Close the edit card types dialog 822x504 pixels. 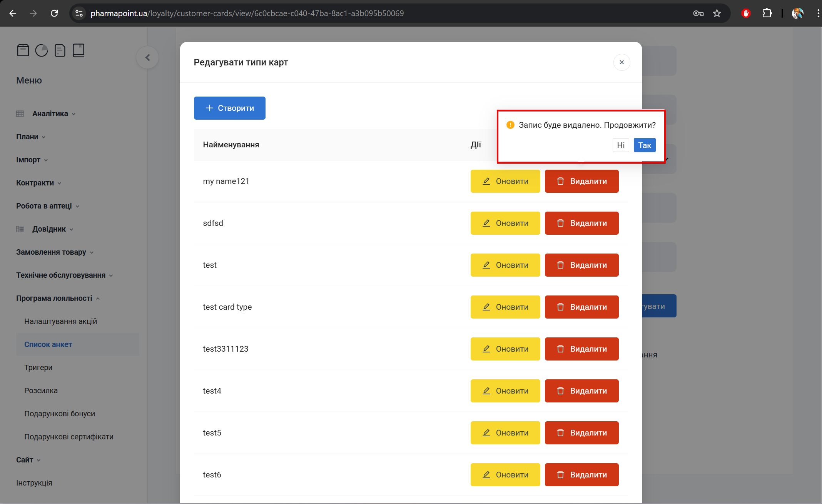click(x=622, y=62)
